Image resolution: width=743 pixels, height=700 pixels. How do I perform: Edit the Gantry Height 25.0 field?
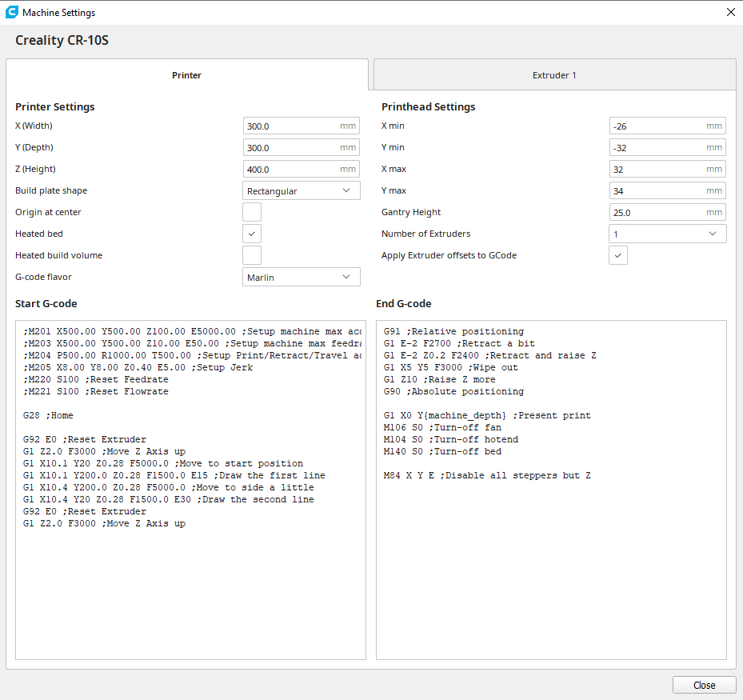[x=667, y=212]
